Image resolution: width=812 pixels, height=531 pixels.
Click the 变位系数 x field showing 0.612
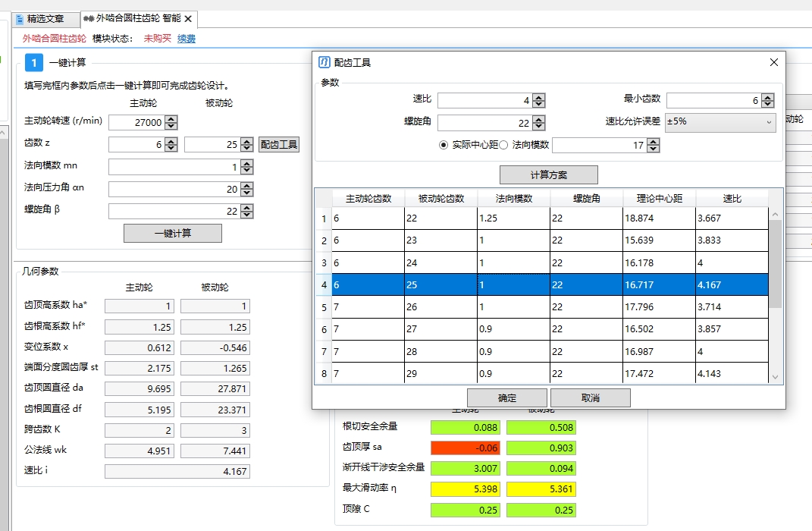click(x=140, y=347)
